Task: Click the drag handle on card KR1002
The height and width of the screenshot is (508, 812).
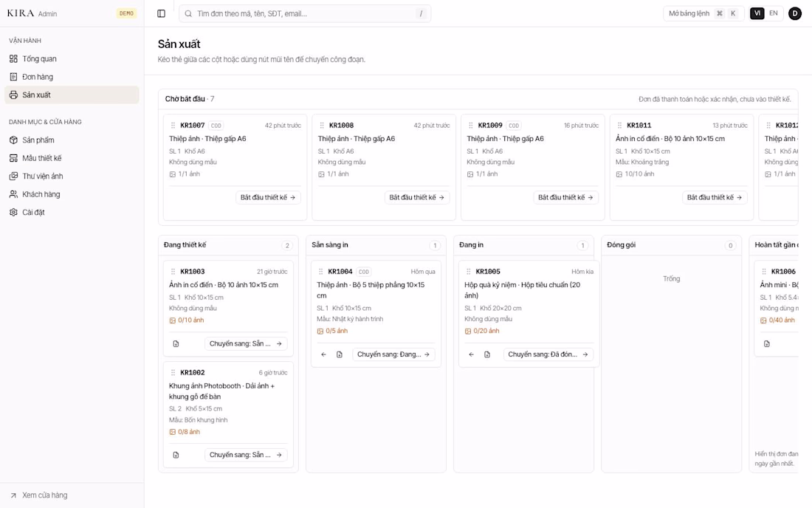Action: tap(173, 372)
